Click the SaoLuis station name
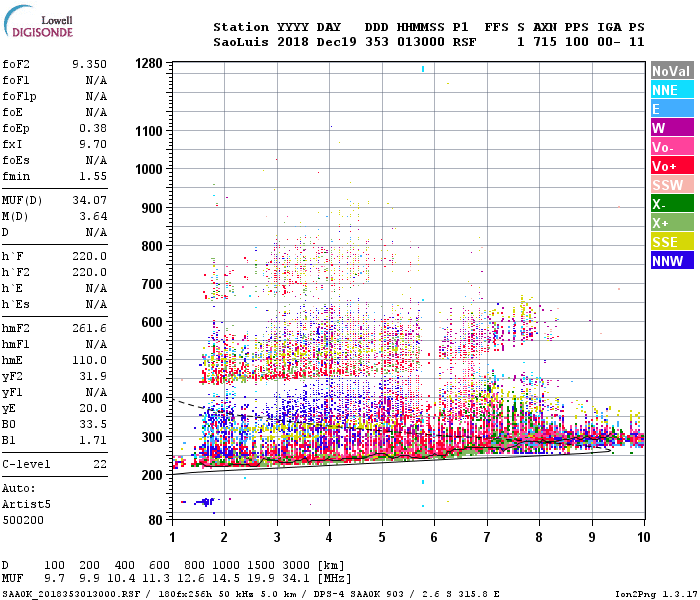 [x=241, y=42]
